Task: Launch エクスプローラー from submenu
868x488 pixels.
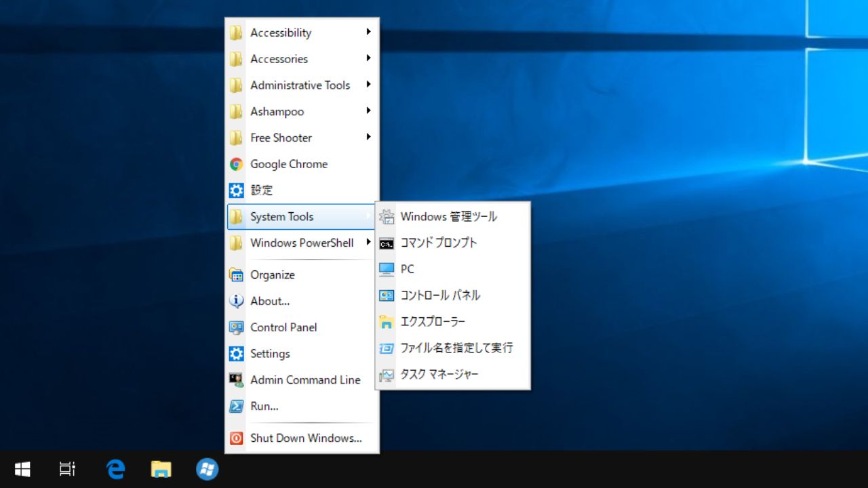Action: pos(453,322)
